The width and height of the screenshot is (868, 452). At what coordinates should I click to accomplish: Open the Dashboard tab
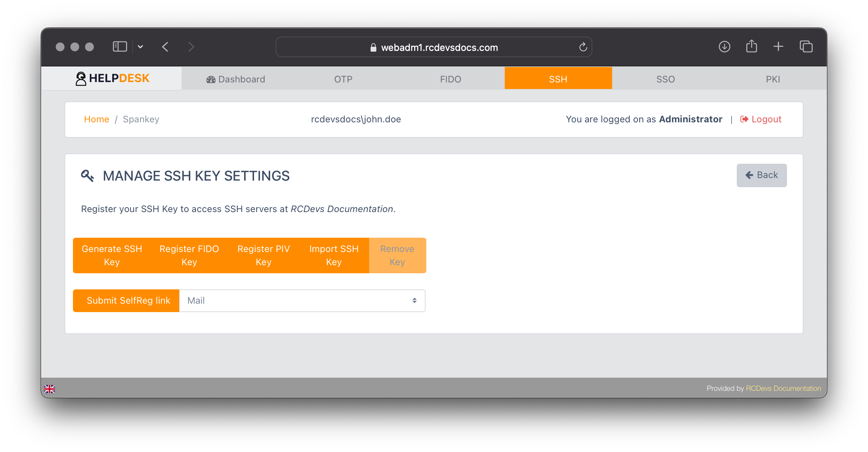point(236,79)
